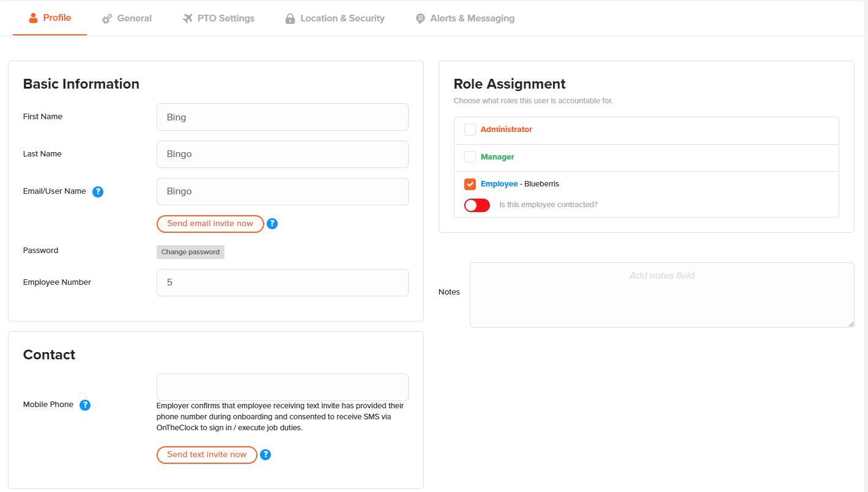Enable the Manager role checkbox
Viewport: 868px width, 492px height.
coord(470,157)
